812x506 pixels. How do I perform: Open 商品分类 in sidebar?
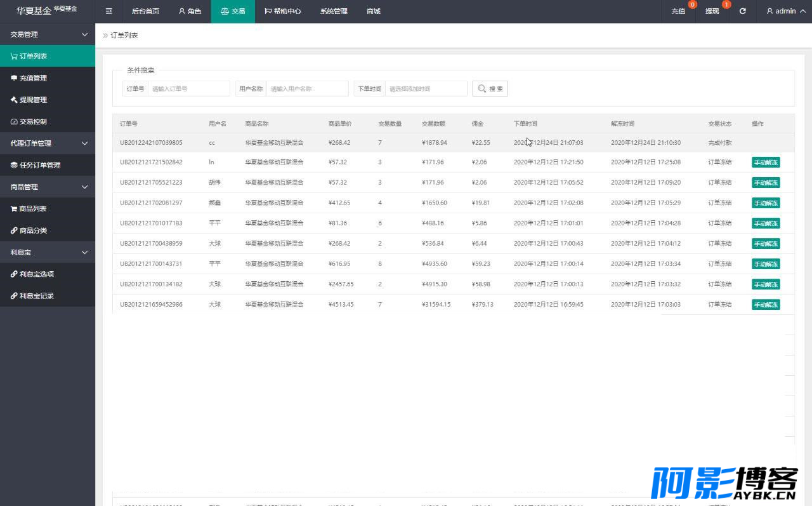pyautogui.click(x=48, y=230)
